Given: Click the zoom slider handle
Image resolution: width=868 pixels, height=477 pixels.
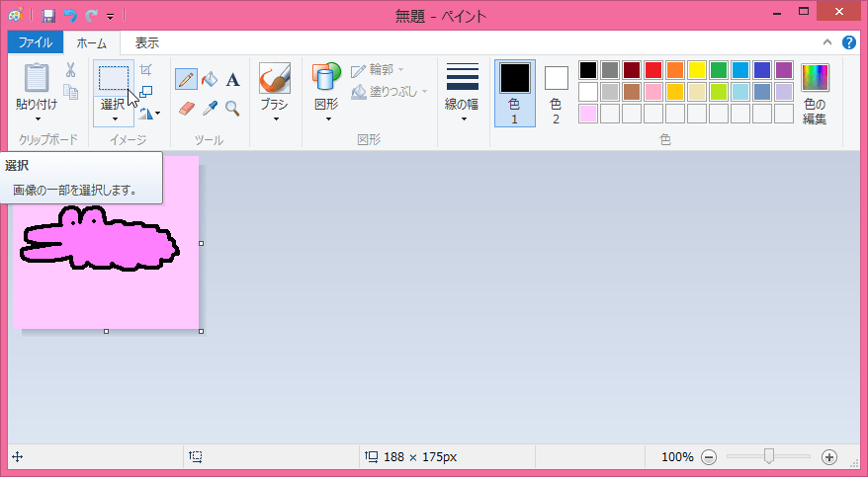Looking at the screenshot, I should [x=768, y=456].
